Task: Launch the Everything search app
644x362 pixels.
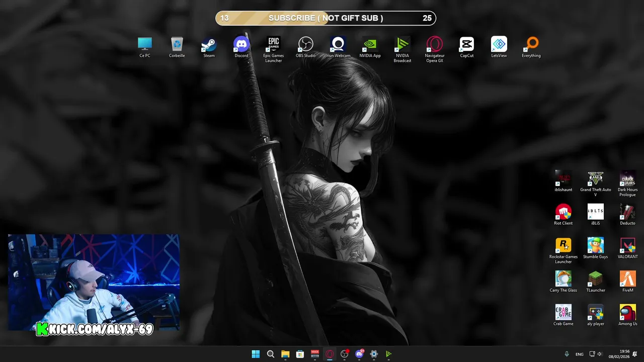Action: 531,47
